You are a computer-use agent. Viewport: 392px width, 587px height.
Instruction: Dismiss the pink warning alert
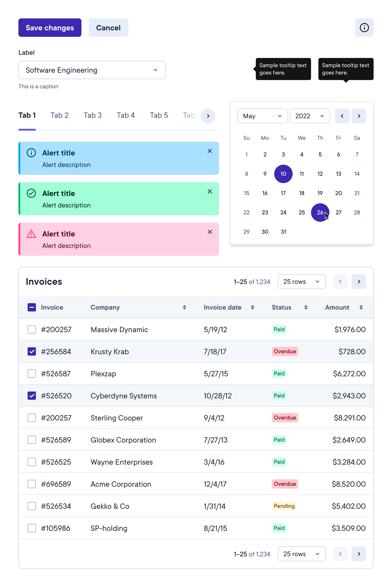210,232
